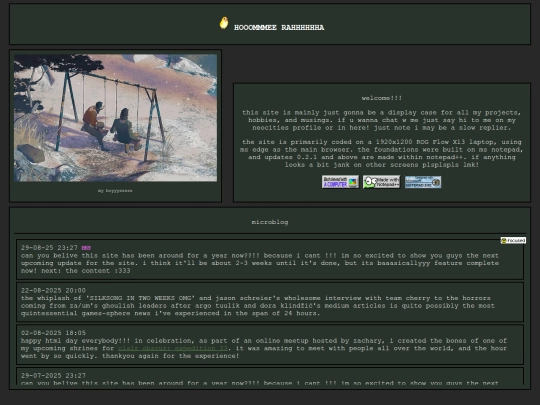The width and height of the screenshot is (540, 405).
Task: Click the yellow chick icon in header
Action: 224,23
